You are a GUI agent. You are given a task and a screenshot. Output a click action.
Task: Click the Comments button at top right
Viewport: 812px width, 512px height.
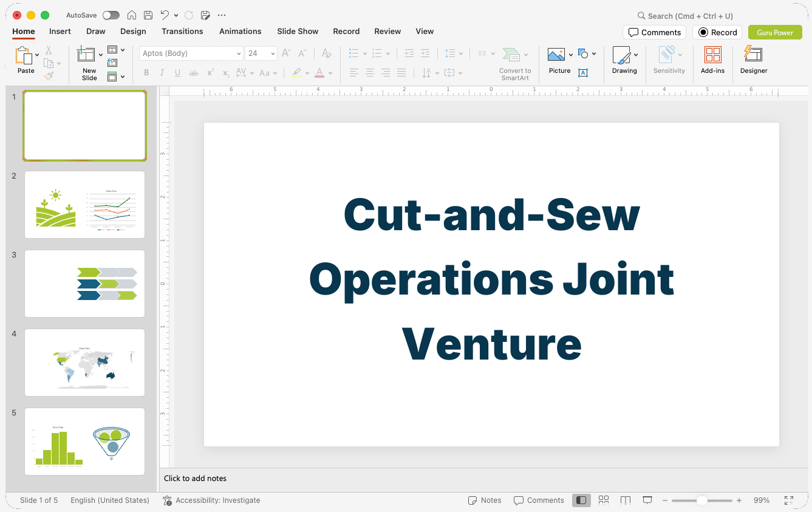654,32
